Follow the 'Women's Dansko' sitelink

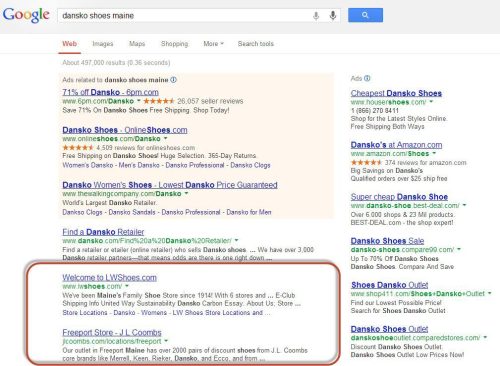click(x=88, y=165)
